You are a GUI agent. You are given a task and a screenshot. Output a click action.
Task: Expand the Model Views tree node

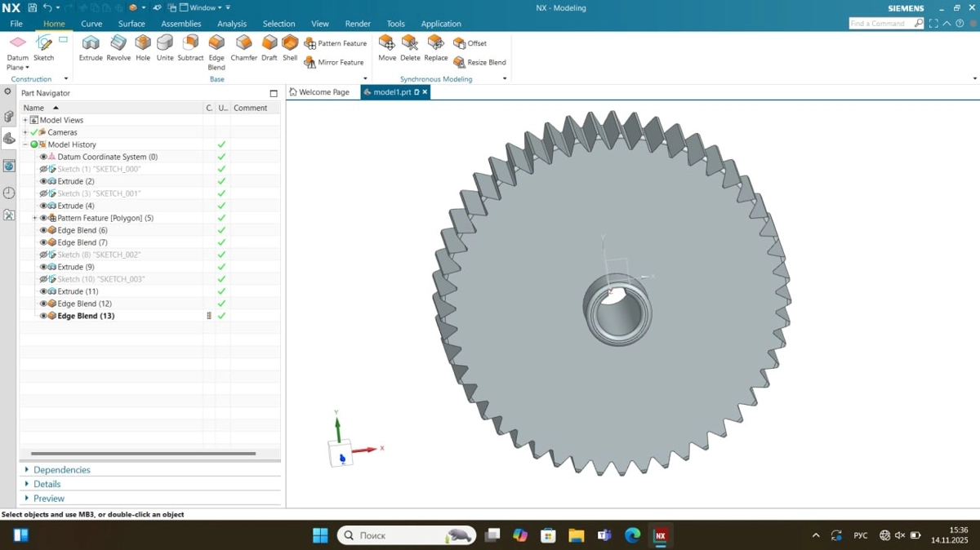(x=25, y=120)
